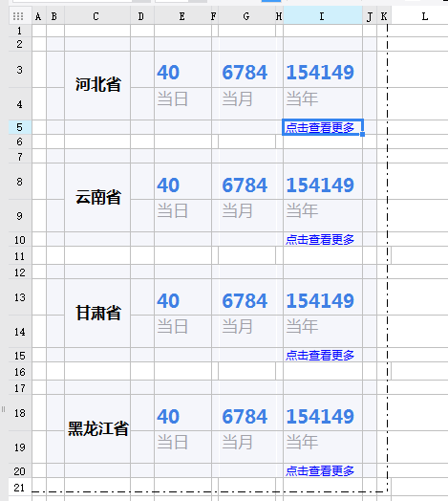Select row 20 header
The image size is (448, 501).
[20, 470]
